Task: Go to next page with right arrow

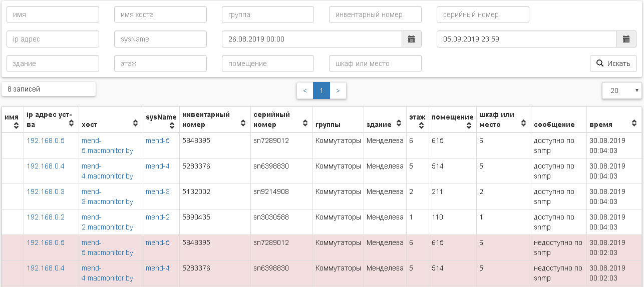Action: [x=338, y=90]
